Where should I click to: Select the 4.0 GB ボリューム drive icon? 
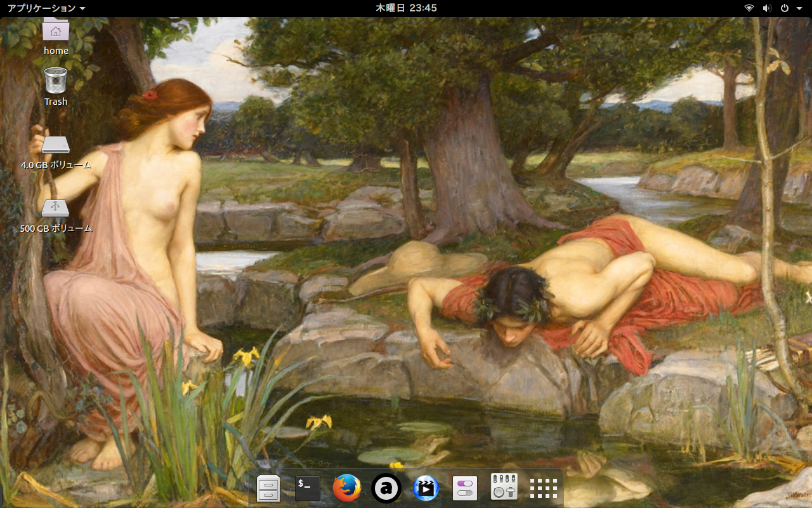click(56, 145)
